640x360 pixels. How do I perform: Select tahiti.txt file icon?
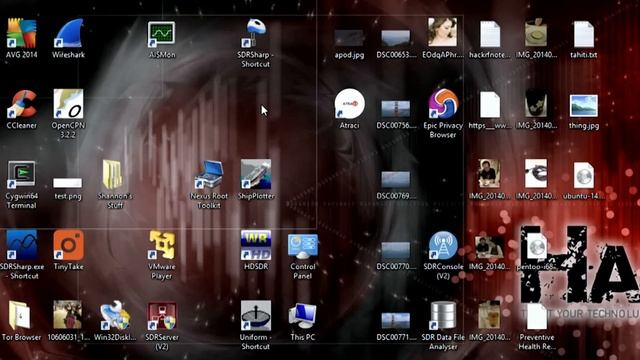point(584,34)
